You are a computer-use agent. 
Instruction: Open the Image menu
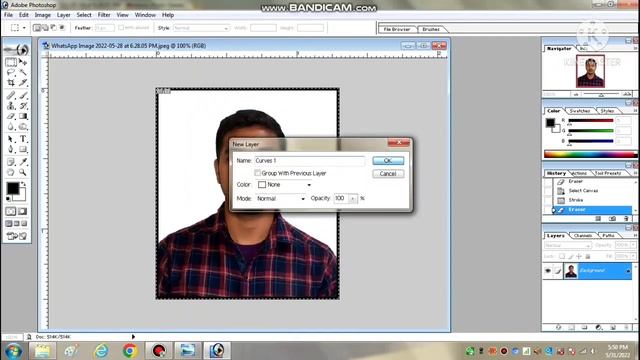click(x=42, y=15)
